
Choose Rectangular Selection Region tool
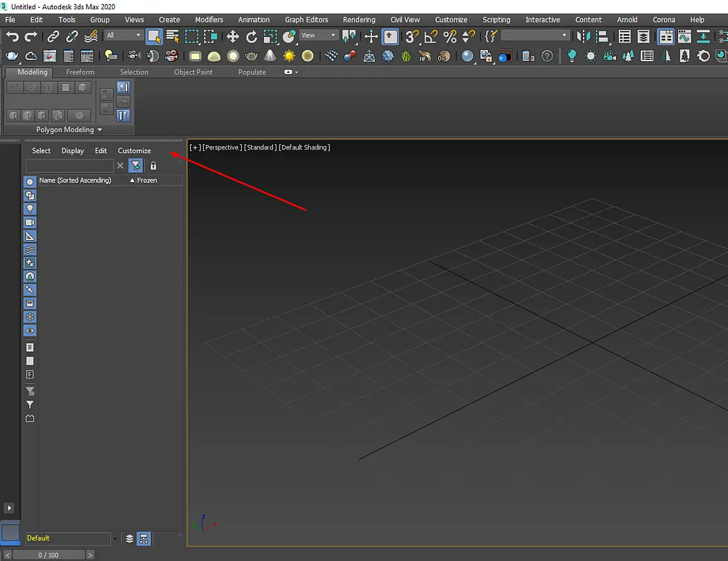(x=192, y=36)
